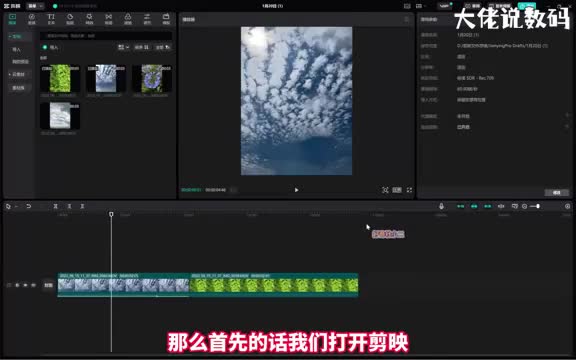Undo the last edit

(x=28, y=206)
